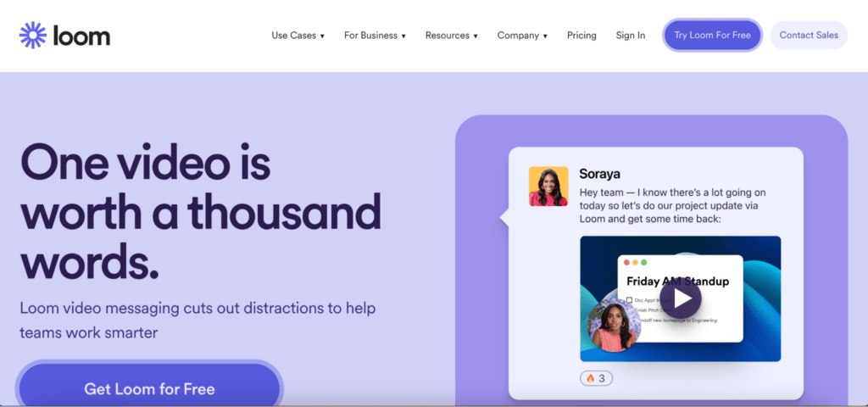This screenshot has height=407, width=868.
Task: Click the green dot on standup window
Action: 644,263
